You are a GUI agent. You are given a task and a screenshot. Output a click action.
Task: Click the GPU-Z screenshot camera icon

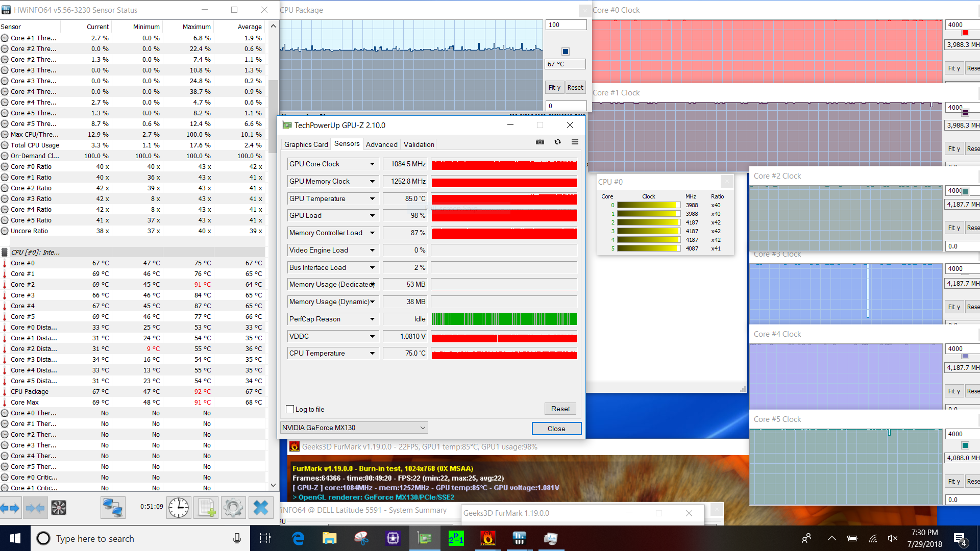pos(540,142)
